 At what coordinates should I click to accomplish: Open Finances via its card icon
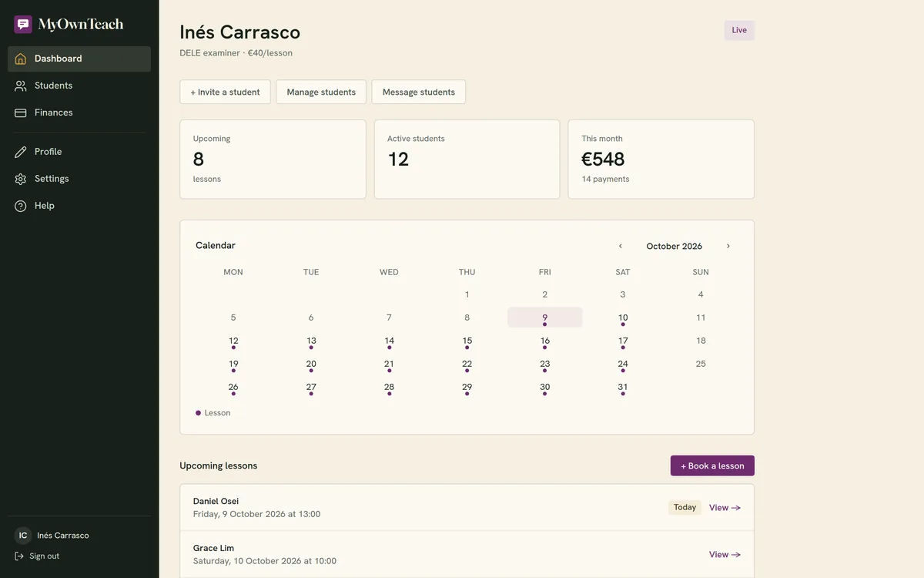pos(21,113)
